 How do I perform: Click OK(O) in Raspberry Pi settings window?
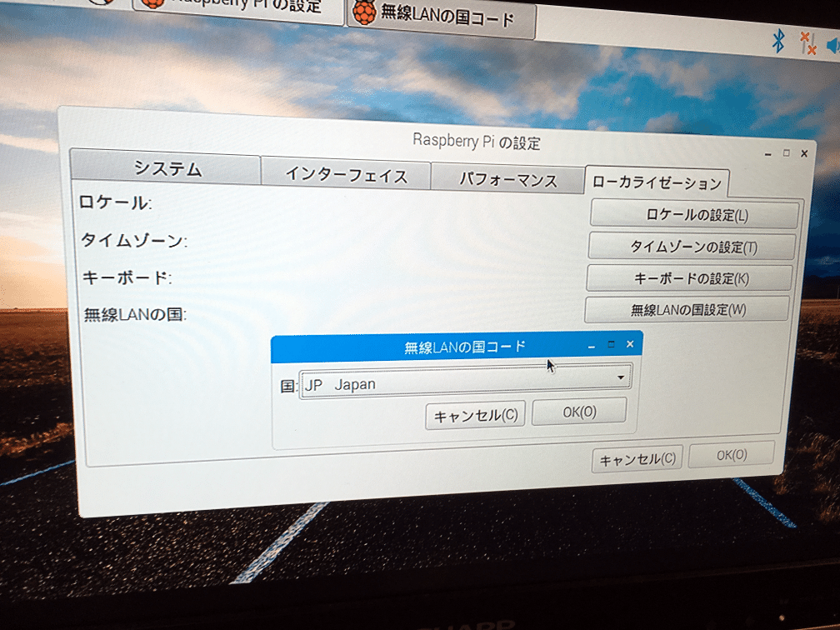tap(732, 455)
